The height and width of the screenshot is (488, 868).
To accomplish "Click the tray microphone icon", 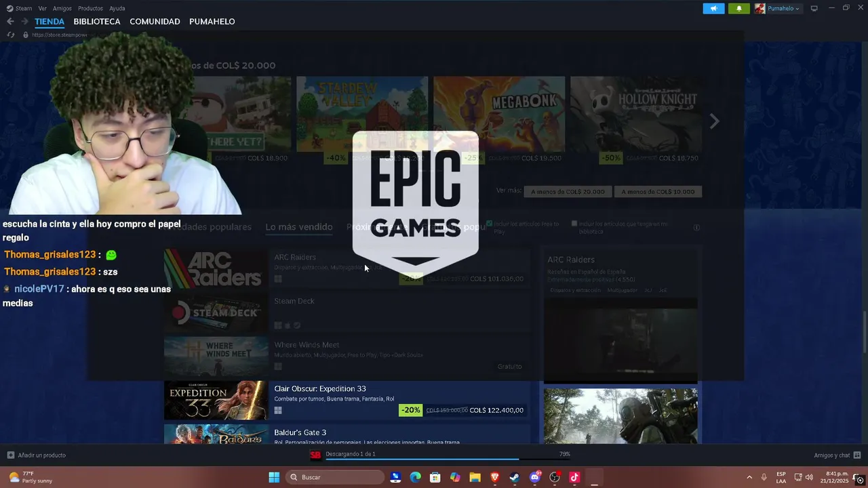I will [764, 477].
